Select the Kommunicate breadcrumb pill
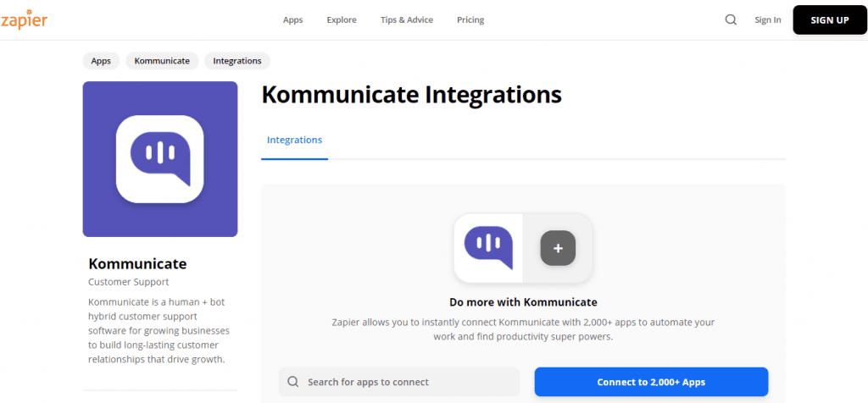The width and height of the screenshot is (868, 403). click(x=162, y=61)
